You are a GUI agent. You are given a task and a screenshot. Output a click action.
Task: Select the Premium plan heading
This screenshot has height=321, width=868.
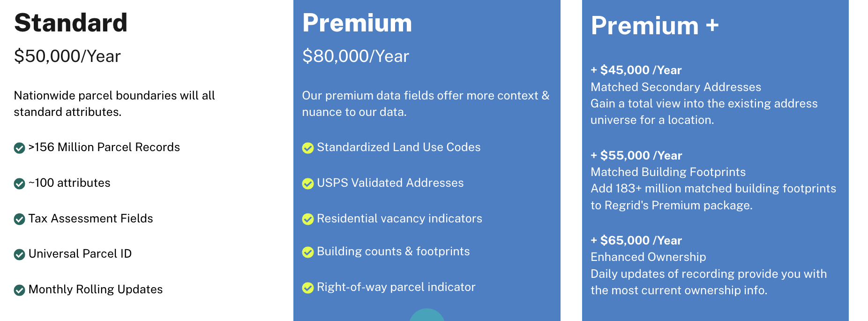point(357,23)
